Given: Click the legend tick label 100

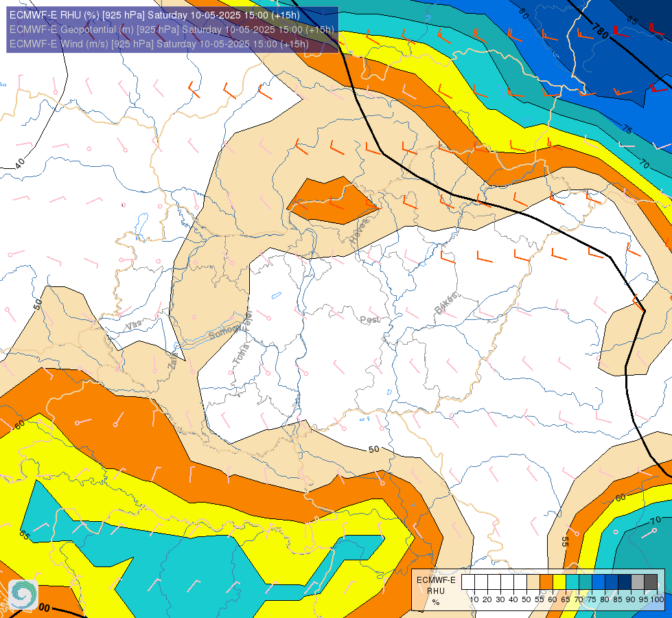Looking at the screenshot, I should (x=658, y=599).
